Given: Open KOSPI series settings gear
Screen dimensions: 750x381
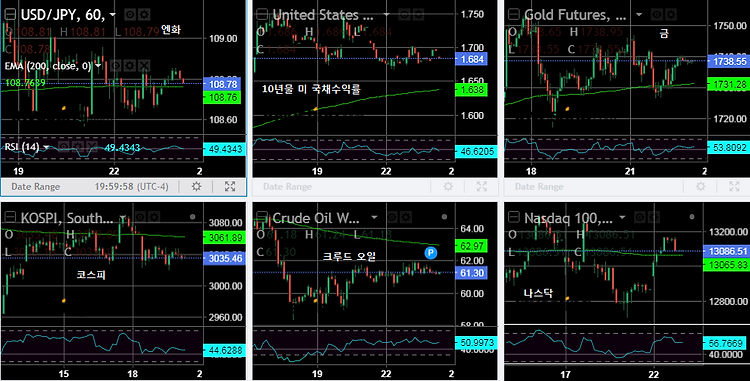Looking at the screenshot, I should (x=154, y=218).
